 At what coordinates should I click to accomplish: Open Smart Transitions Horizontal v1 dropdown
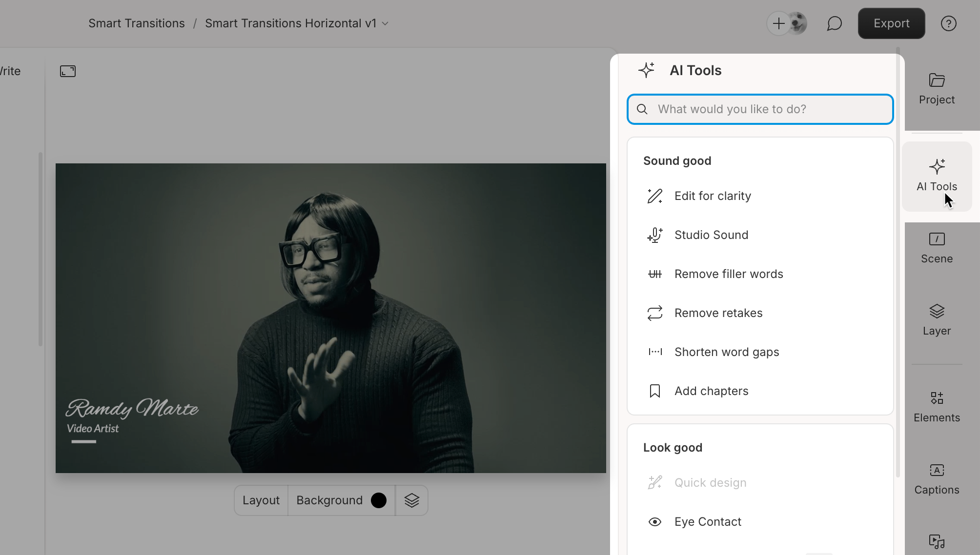[x=297, y=23]
